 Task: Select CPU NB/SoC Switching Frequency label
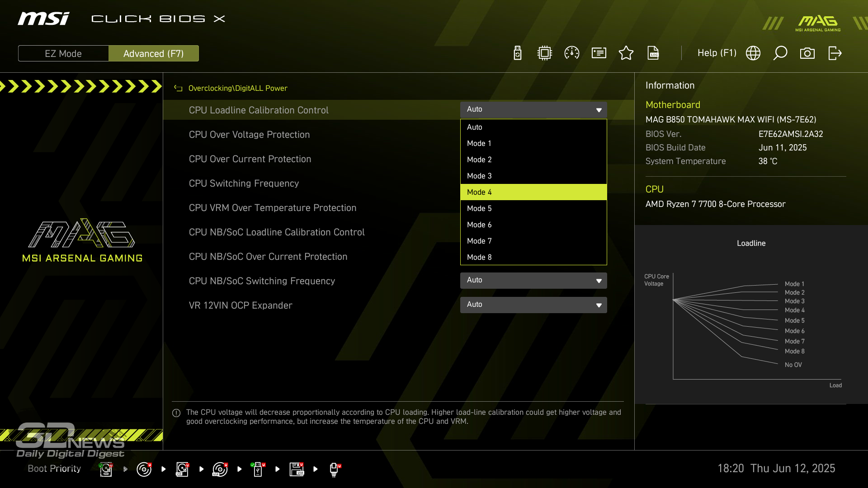[262, 281]
